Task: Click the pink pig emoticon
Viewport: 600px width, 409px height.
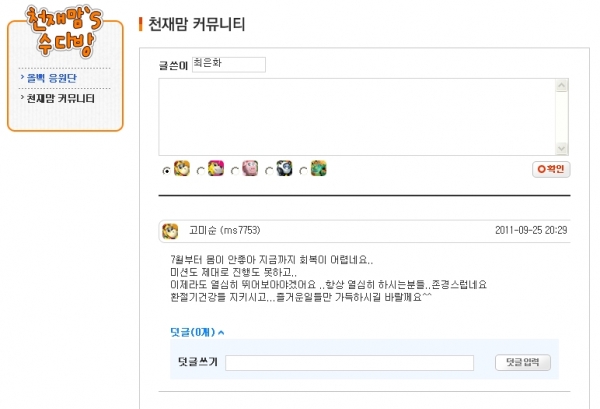Action: click(x=249, y=168)
